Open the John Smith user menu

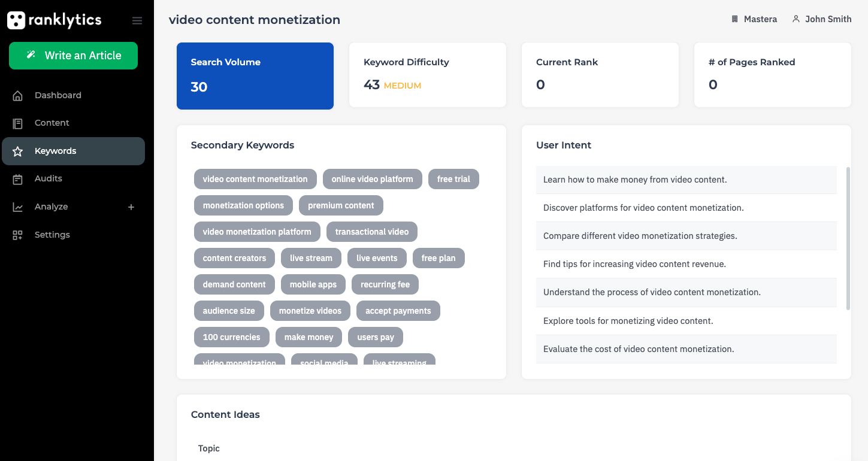tap(821, 19)
